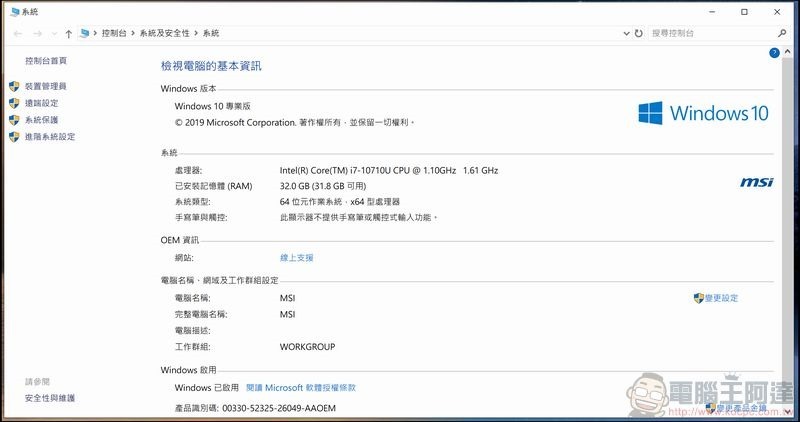Click the System window title icon
Screen dimensions: 800x422
(x=15, y=12)
